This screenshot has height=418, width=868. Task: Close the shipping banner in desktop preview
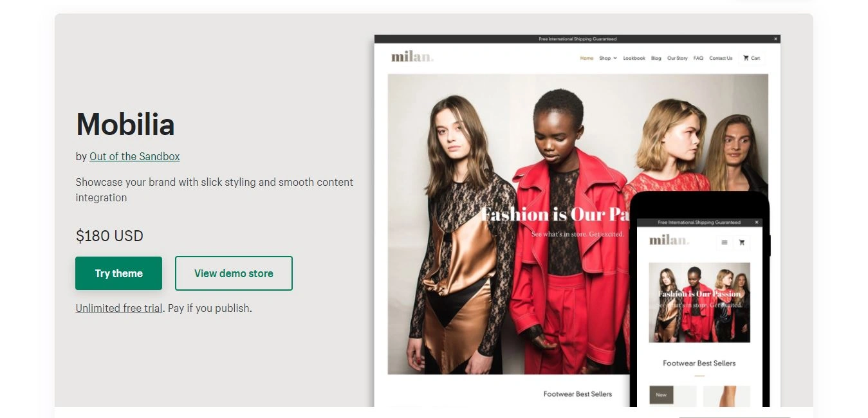click(775, 39)
